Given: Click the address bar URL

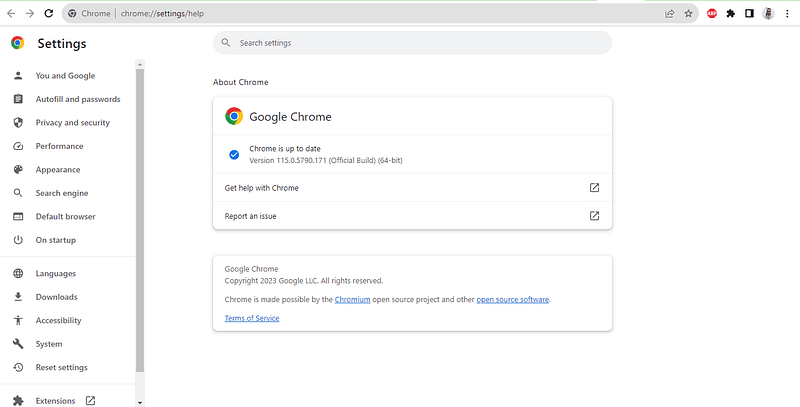Looking at the screenshot, I should click(x=162, y=14).
